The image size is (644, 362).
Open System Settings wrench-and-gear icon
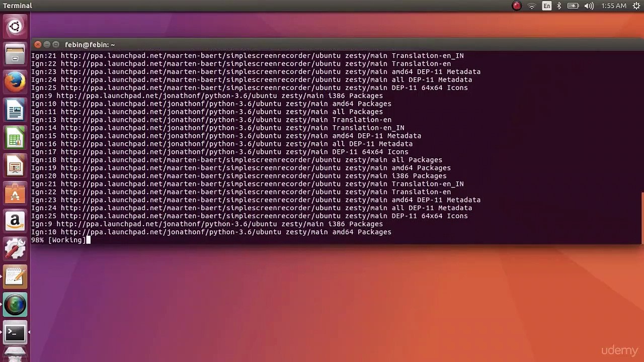coord(15,249)
